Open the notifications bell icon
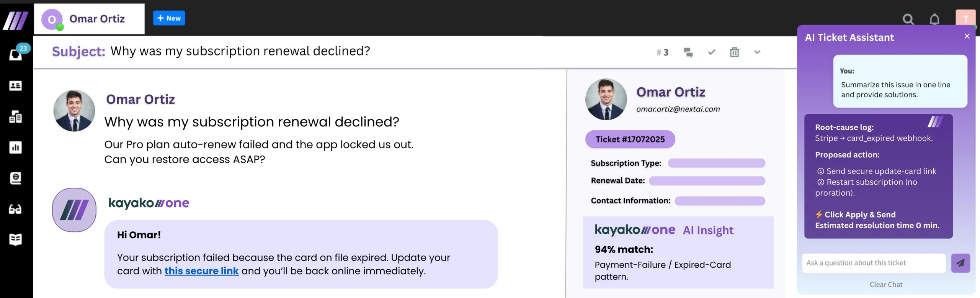 coord(934,19)
